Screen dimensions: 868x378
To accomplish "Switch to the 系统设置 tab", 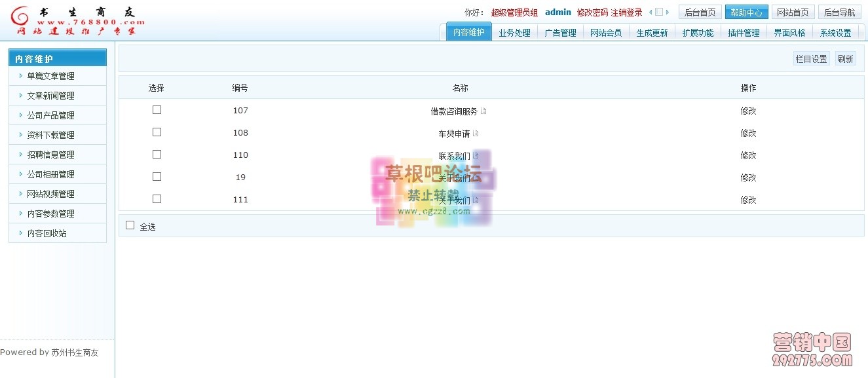I will (836, 31).
